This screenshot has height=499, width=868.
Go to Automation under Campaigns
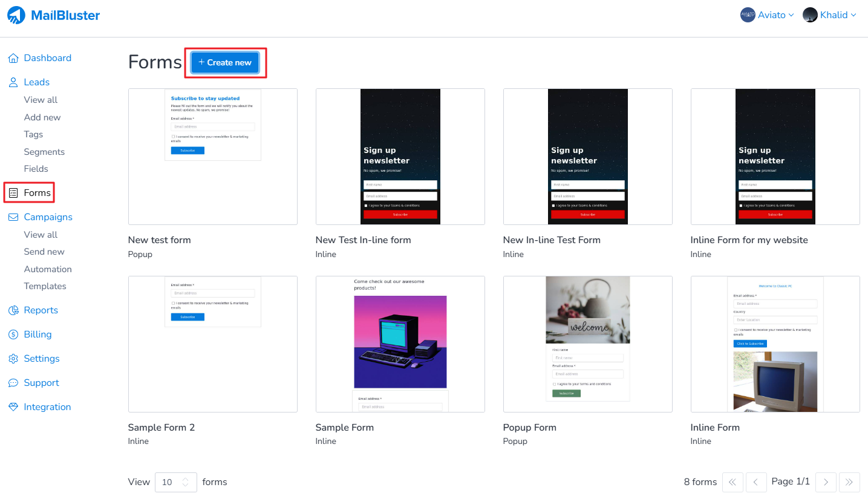(x=48, y=269)
